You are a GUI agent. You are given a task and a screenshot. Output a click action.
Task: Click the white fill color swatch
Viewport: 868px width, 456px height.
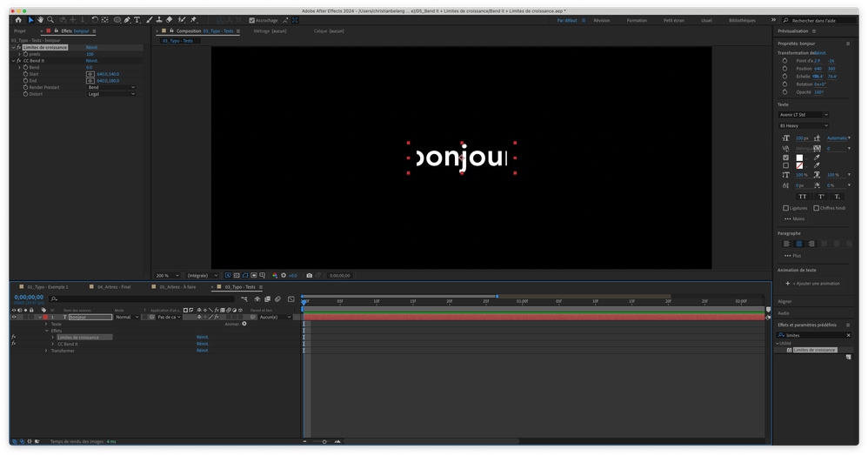[799, 158]
